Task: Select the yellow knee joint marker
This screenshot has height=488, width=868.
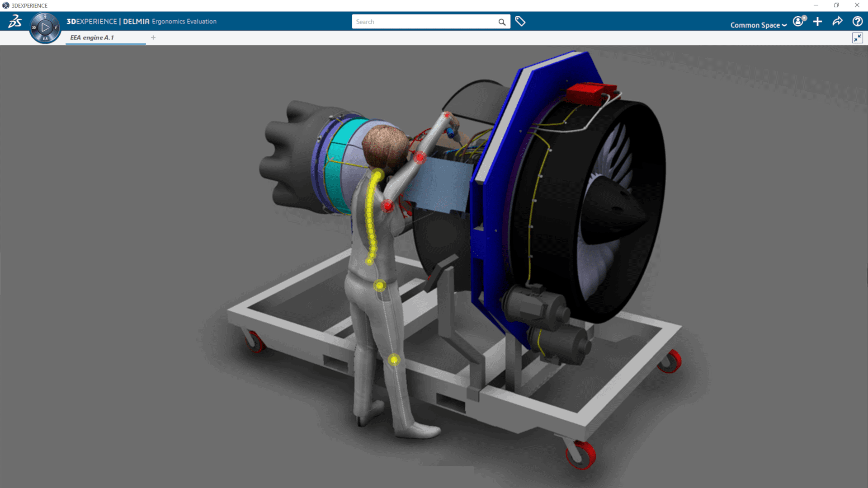Action: [x=394, y=360]
